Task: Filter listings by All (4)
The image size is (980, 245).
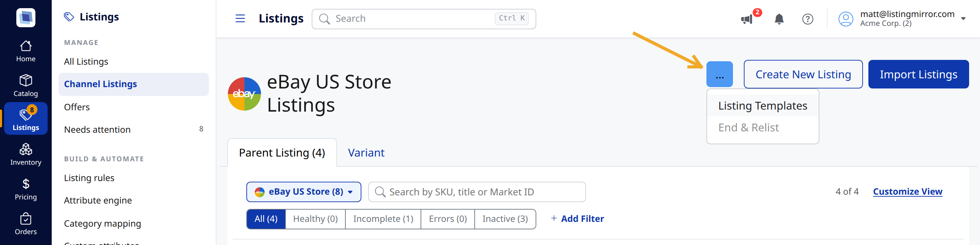Action: (x=266, y=219)
